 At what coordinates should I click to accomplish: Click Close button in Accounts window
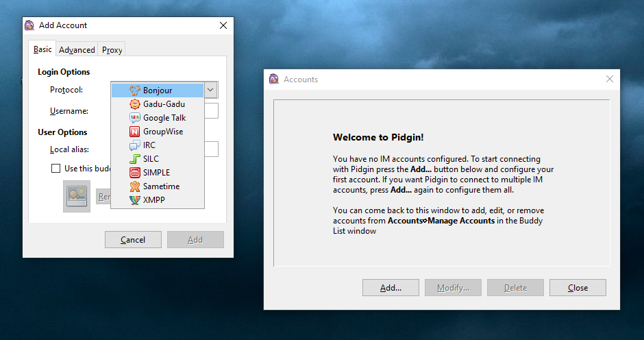click(578, 288)
